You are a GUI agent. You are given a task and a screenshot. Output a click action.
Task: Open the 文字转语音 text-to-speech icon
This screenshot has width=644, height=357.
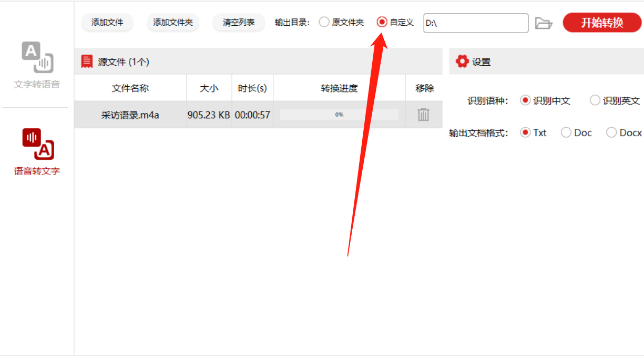(37, 57)
